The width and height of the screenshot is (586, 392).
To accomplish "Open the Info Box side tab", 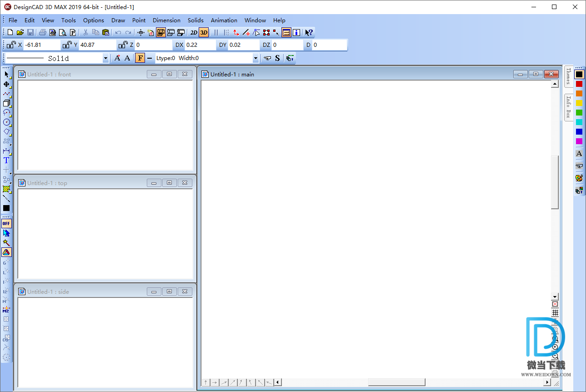I will (x=568, y=107).
